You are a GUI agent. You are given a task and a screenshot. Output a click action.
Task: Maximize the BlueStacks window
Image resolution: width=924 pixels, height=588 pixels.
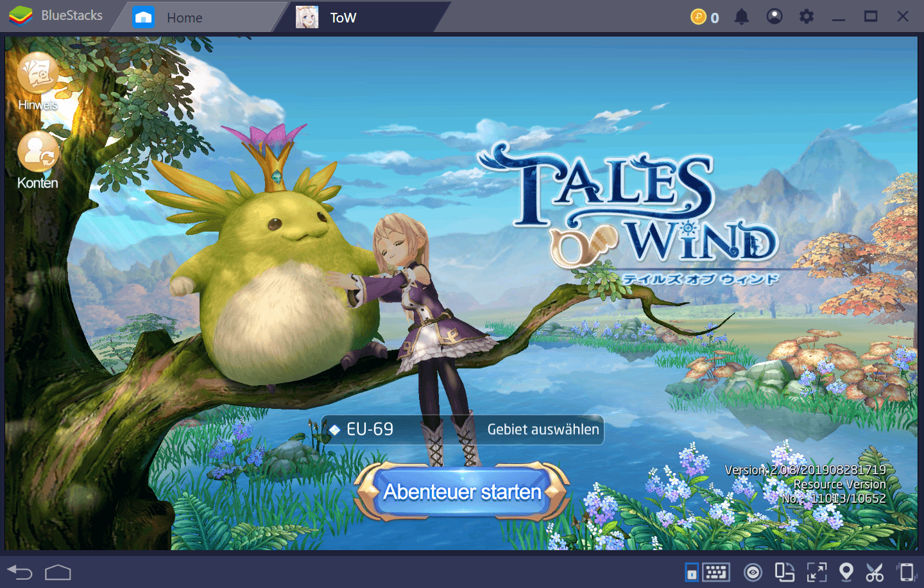(871, 17)
